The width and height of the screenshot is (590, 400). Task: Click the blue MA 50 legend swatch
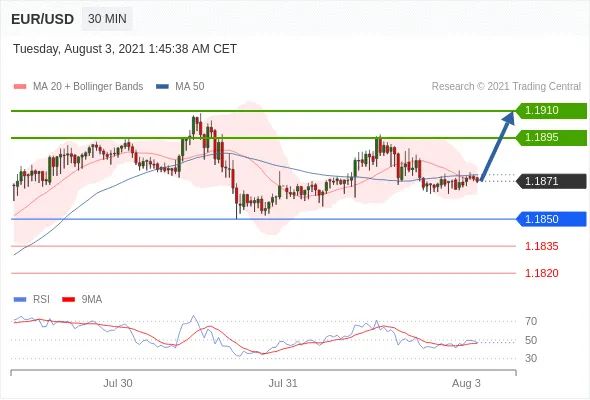(x=162, y=87)
